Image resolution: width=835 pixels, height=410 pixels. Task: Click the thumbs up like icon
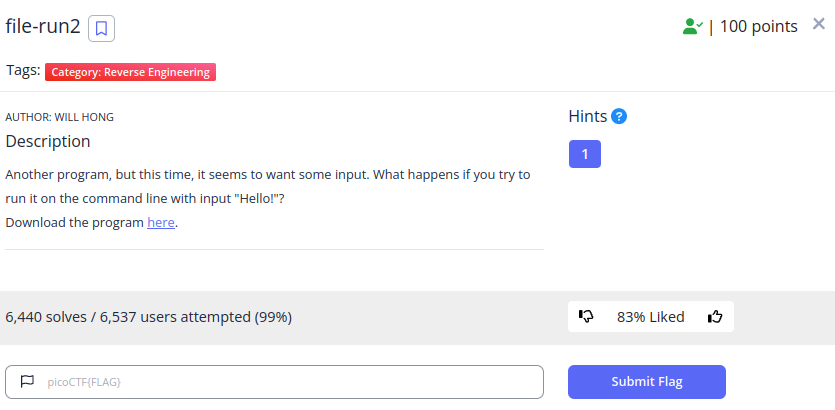pos(715,317)
